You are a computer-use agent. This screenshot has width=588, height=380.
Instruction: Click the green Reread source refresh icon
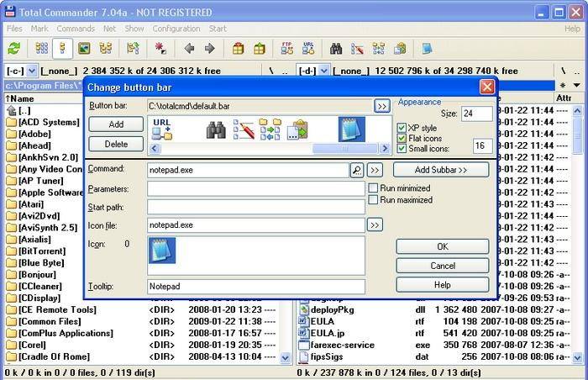pos(14,49)
